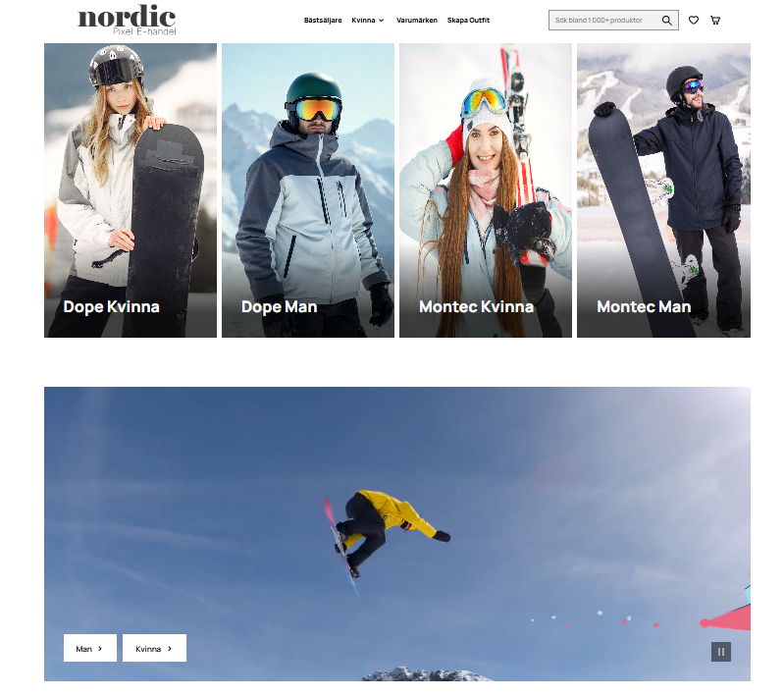Go to Skapa Outfit page
This screenshot has height=697, width=784.
click(x=468, y=21)
